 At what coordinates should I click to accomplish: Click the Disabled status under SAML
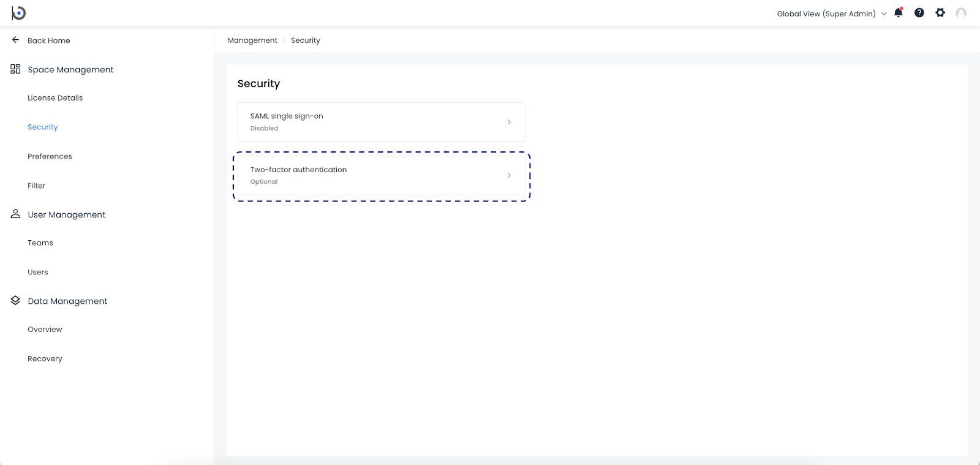pyautogui.click(x=264, y=128)
